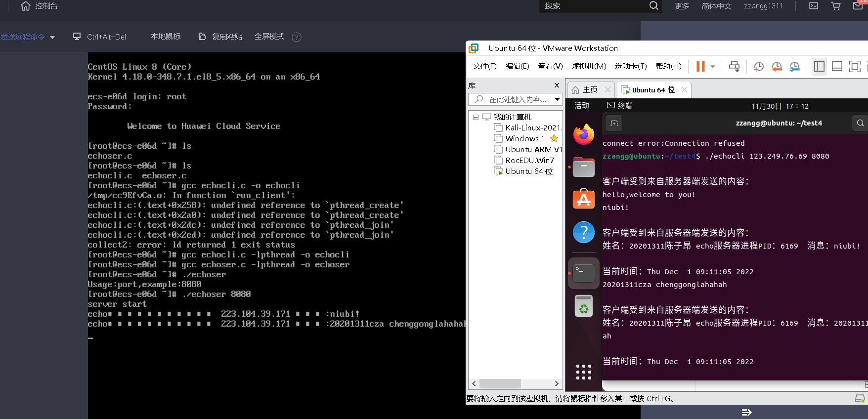Open the help question mark icon

click(x=297, y=37)
